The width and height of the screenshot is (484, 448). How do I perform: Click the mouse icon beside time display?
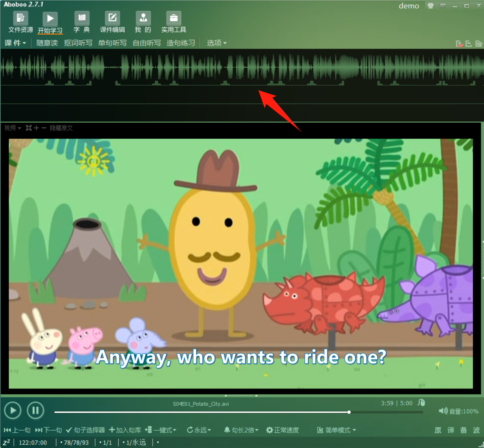pos(421,403)
